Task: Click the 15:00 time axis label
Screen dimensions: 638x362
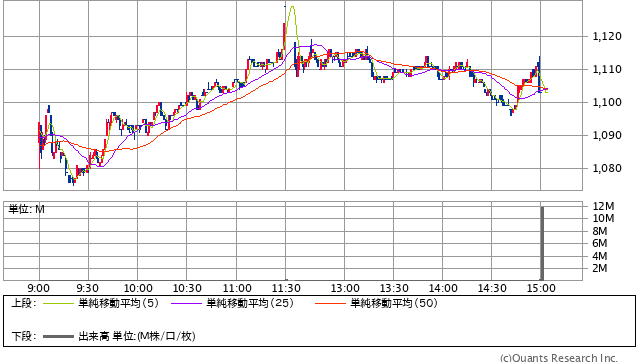Action: pos(541,288)
